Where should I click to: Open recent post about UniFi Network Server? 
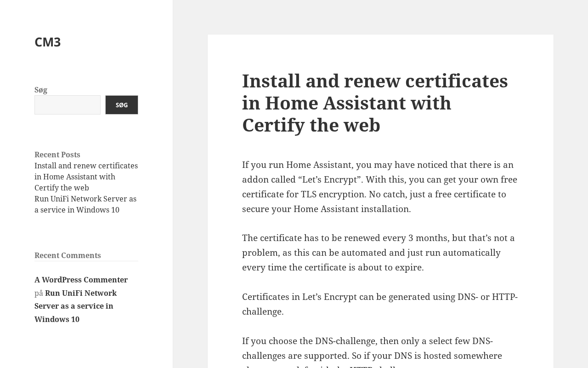coord(85,204)
